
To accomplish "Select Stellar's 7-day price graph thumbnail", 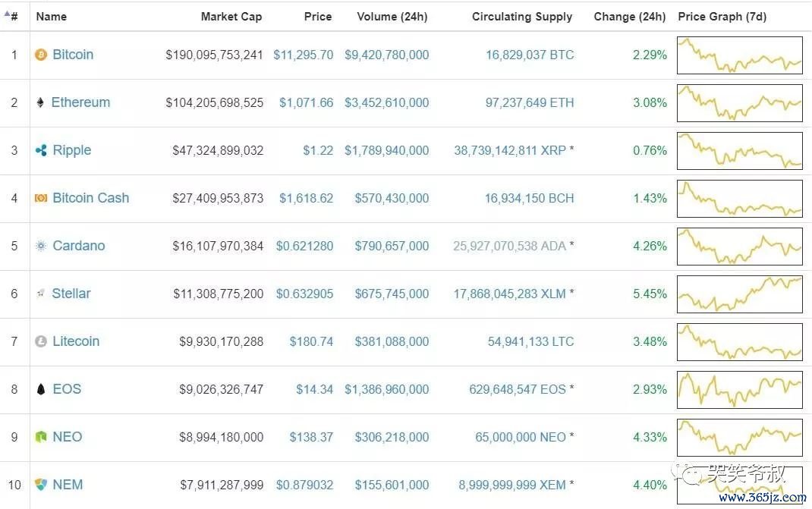I will click(x=739, y=294).
